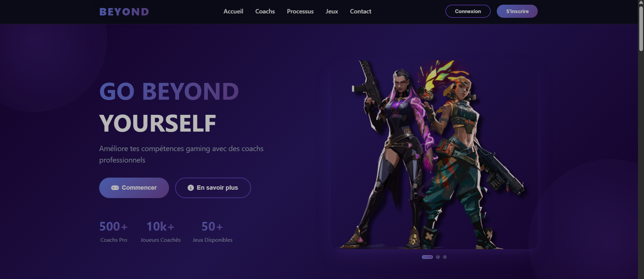Click the scrollbar up arrow
Viewport: 644px width, 279px height.
(x=641, y=2)
